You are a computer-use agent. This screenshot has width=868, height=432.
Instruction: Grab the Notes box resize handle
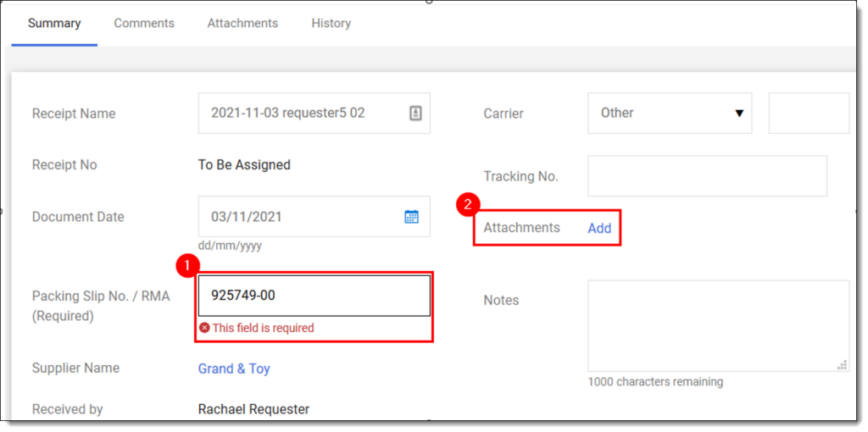pyautogui.click(x=841, y=365)
